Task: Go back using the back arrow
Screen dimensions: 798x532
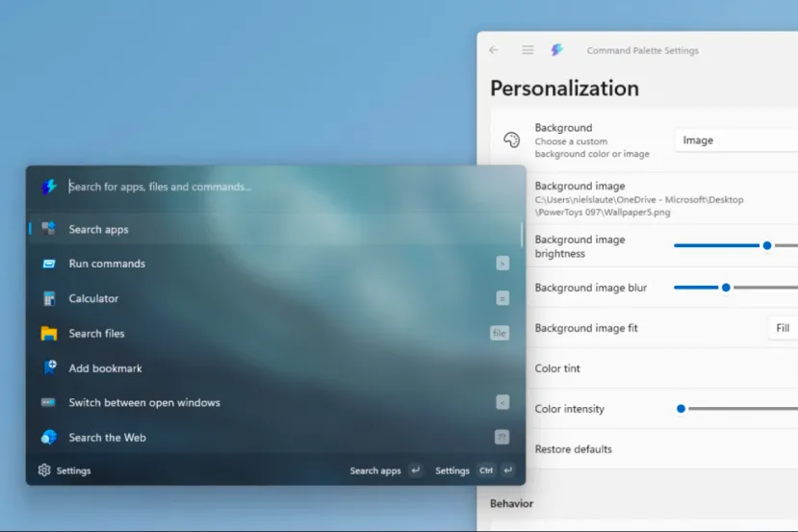Action: coord(494,50)
